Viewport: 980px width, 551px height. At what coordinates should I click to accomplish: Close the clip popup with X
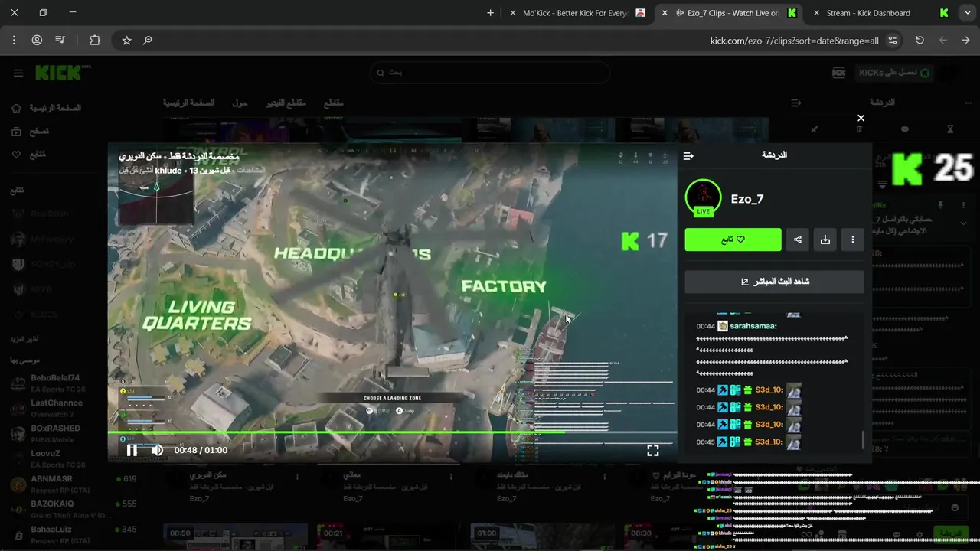pos(861,118)
